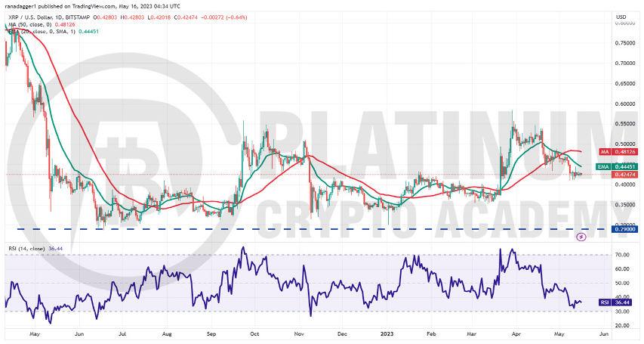Viewport: 644px width, 344px height.
Task: Click the 70.00 RSI axis label
Action: (623, 255)
